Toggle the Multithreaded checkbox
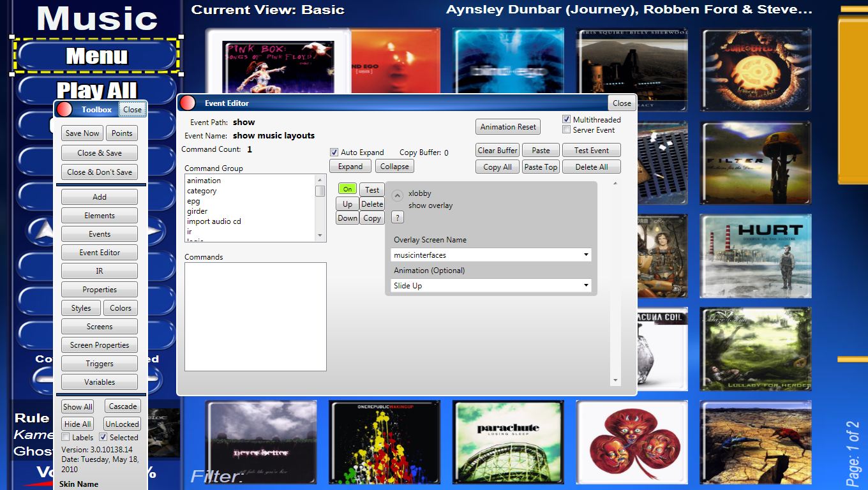Image resolution: width=868 pixels, height=490 pixels. [566, 119]
